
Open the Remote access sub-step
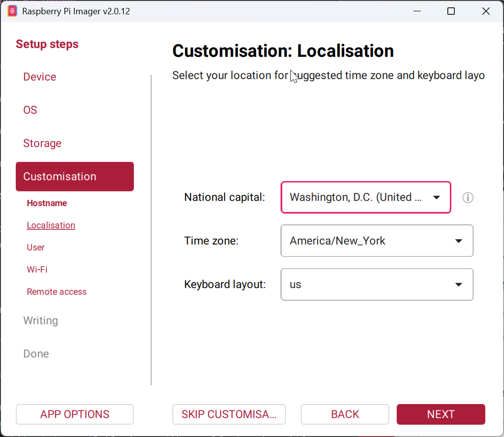point(57,292)
